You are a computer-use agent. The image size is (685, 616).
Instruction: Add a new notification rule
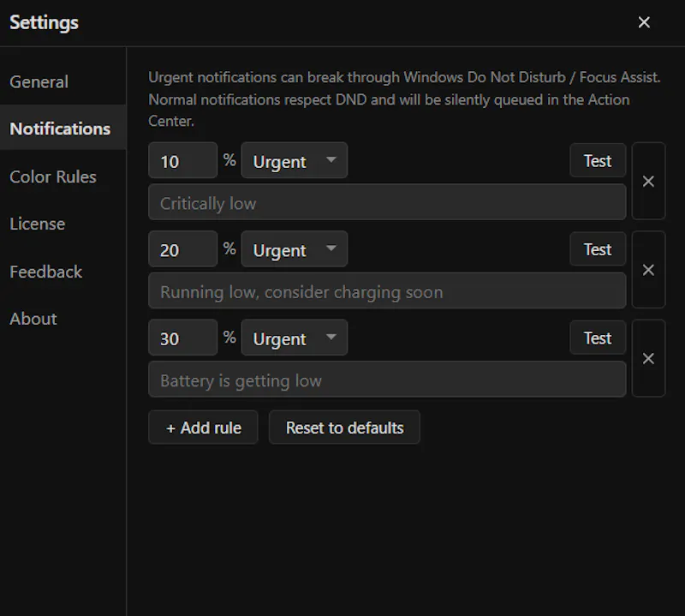tap(203, 428)
